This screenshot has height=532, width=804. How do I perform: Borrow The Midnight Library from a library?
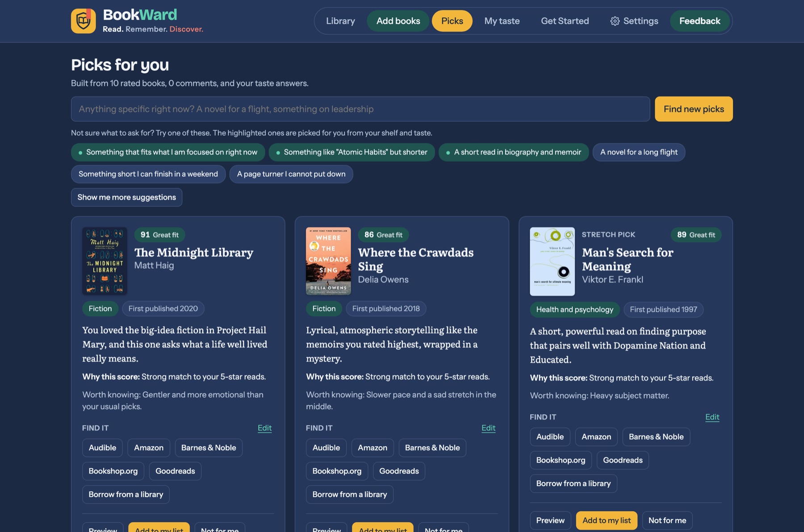pyautogui.click(x=126, y=494)
